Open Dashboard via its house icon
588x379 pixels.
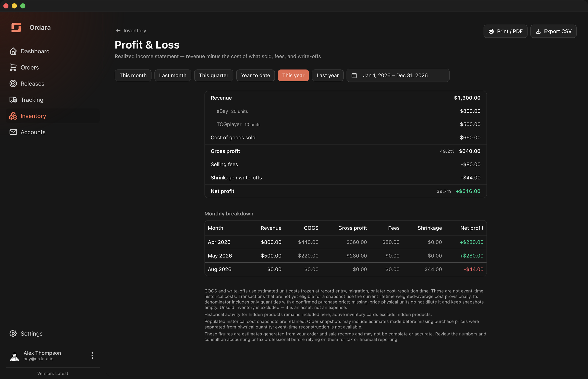point(13,51)
